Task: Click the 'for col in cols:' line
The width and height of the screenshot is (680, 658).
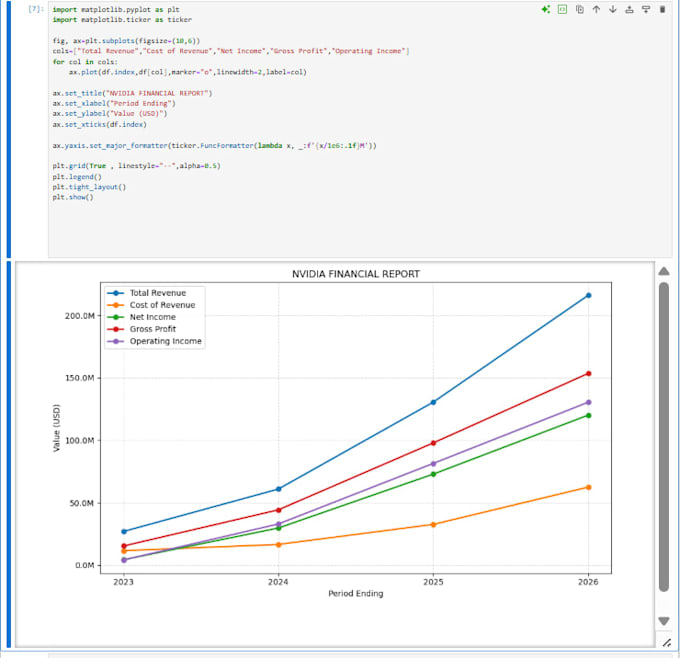Action: point(85,62)
